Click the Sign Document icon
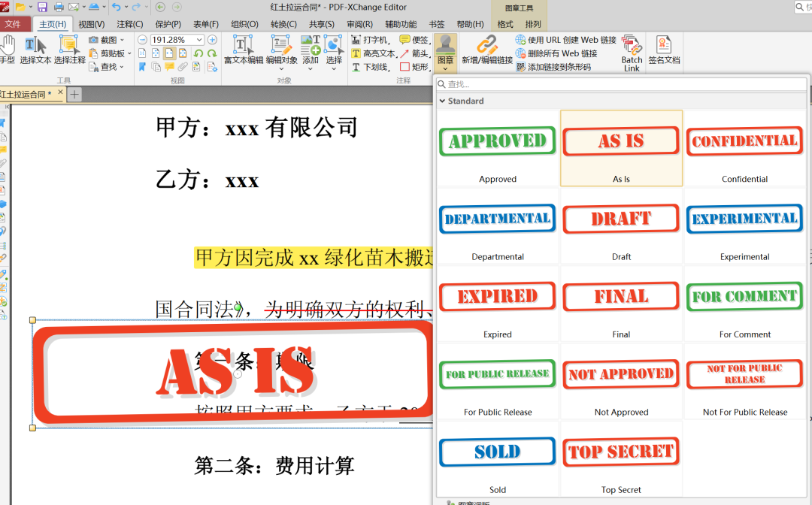This screenshot has width=812, height=505. click(x=663, y=50)
